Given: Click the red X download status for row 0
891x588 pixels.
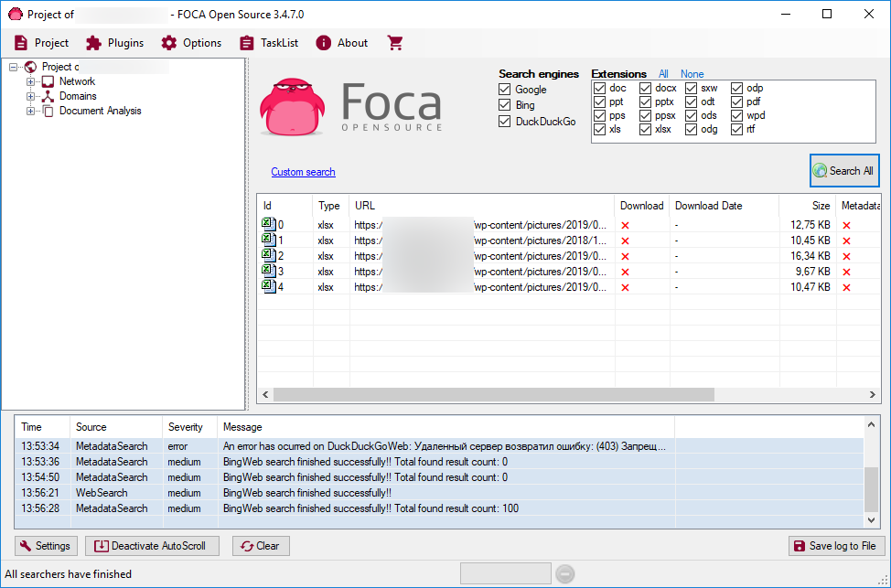Looking at the screenshot, I should pyautogui.click(x=625, y=226).
